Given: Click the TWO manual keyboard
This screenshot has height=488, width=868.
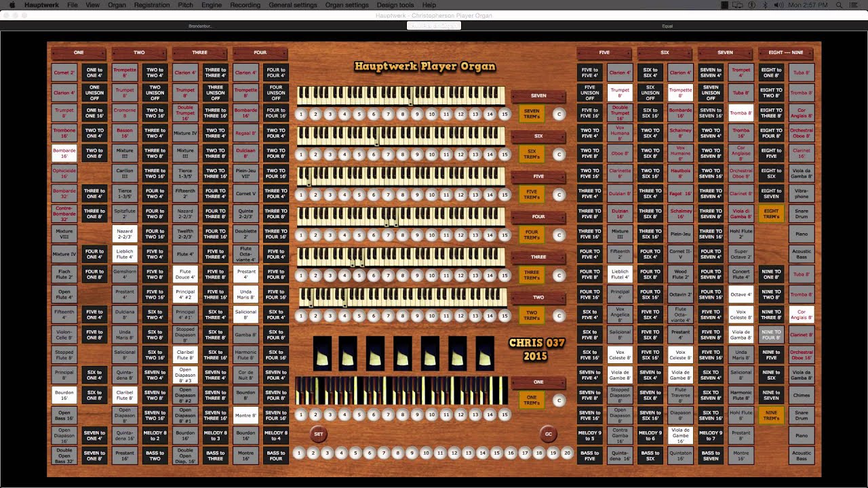Looking at the screenshot, I should pos(403,297).
